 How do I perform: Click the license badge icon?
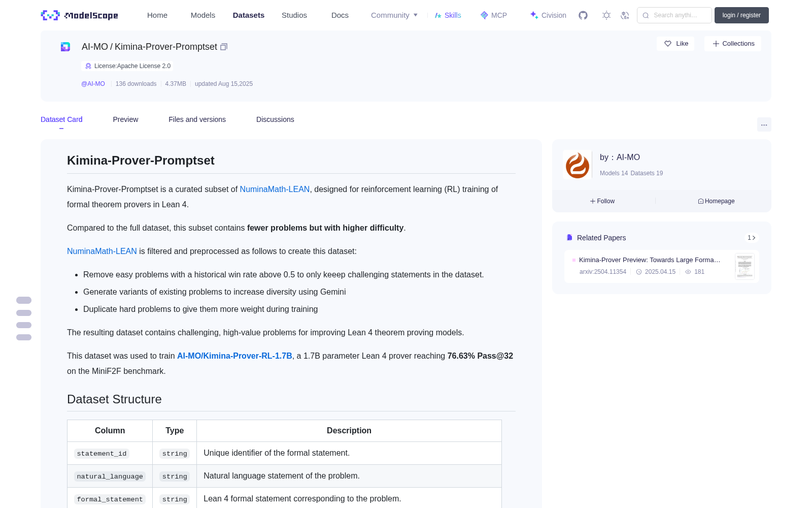[88, 66]
